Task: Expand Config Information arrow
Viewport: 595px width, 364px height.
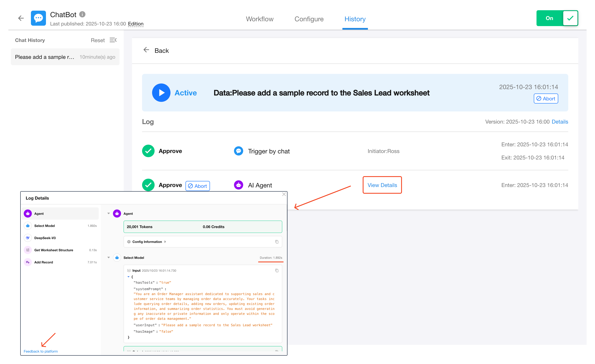Action: [x=165, y=242]
